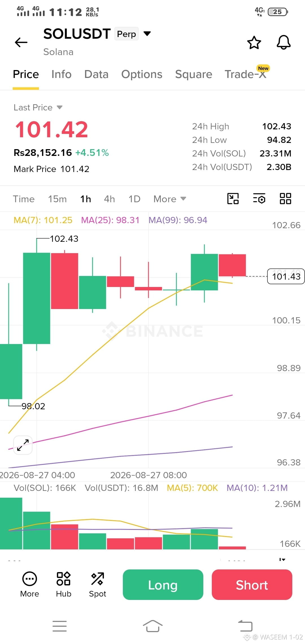Open the Square tab
This screenshot has width=305, height=644.
point(194,74)
